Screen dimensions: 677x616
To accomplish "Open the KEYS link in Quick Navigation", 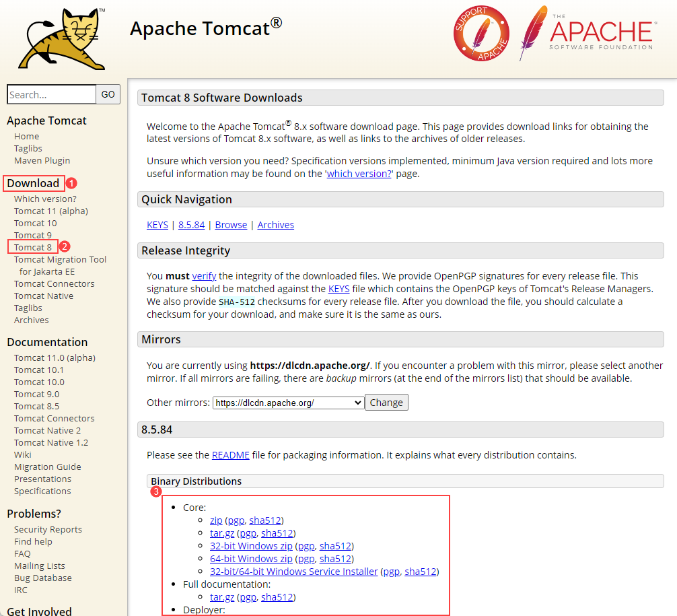I will [x=157, y=225].
